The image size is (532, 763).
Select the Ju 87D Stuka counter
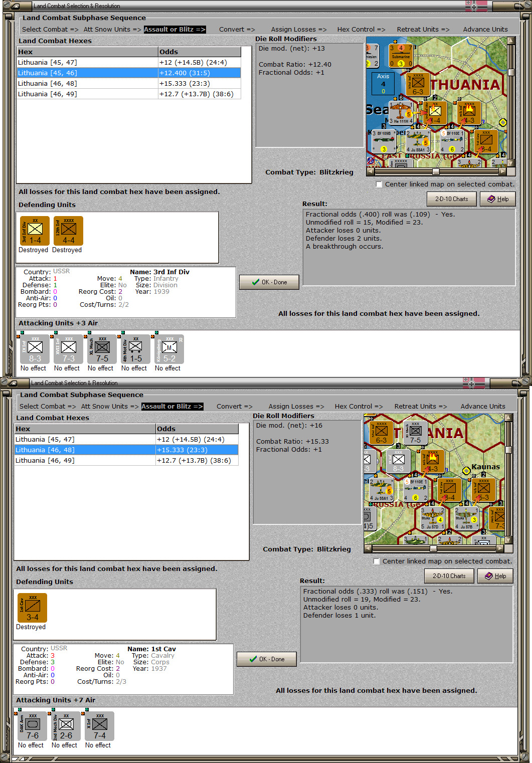432,518
